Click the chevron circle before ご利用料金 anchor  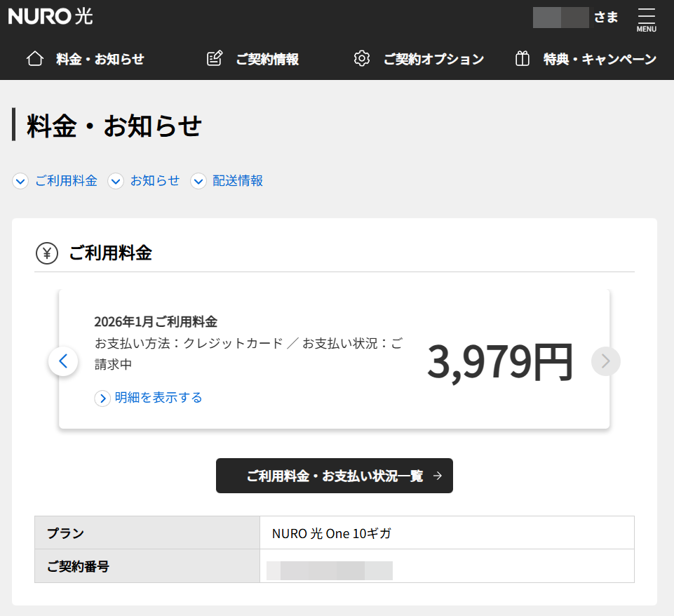tap(20, 181)
